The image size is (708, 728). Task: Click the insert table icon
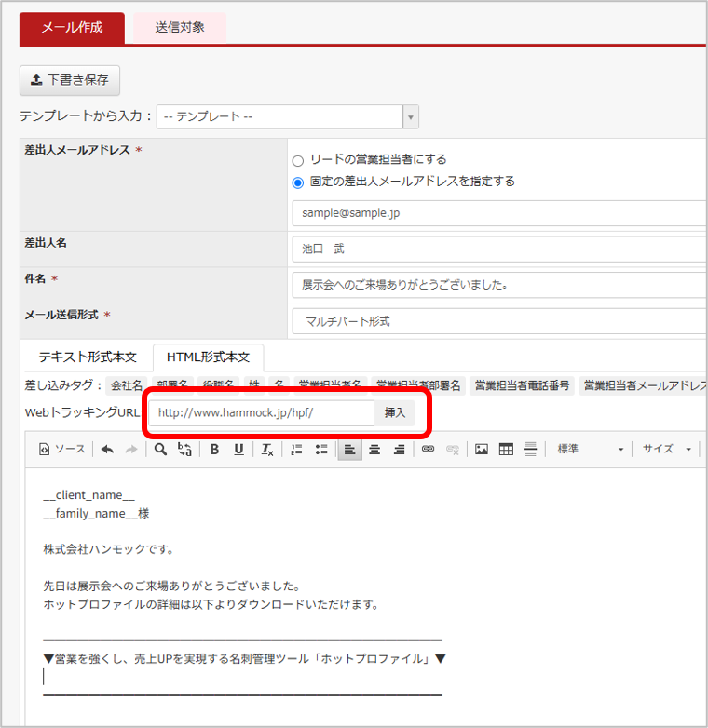pos(506,449)
